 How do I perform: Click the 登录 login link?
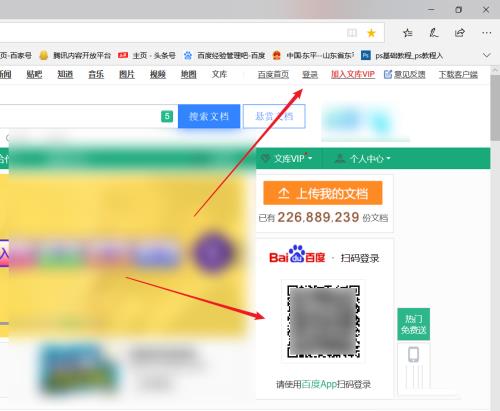[310, 74]
